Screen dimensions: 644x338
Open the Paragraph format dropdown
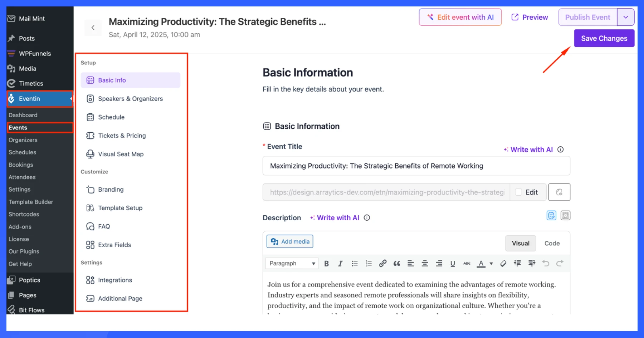[x=292, y=264]
